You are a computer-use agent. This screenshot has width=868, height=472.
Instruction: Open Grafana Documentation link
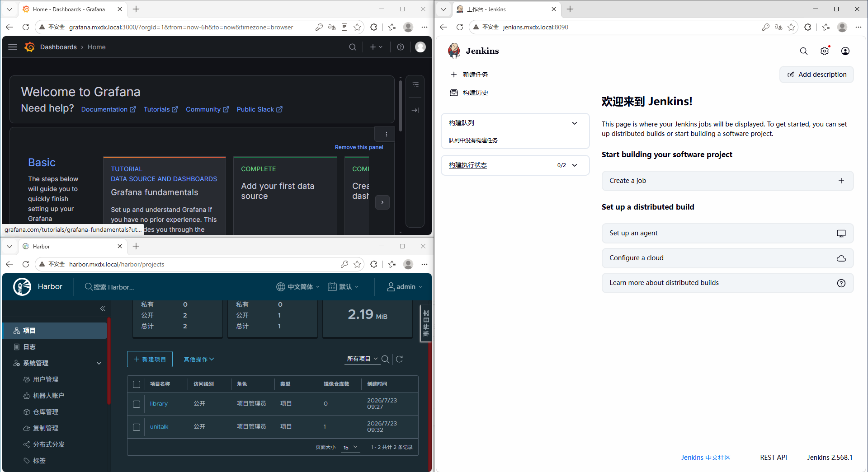[108, 109]
